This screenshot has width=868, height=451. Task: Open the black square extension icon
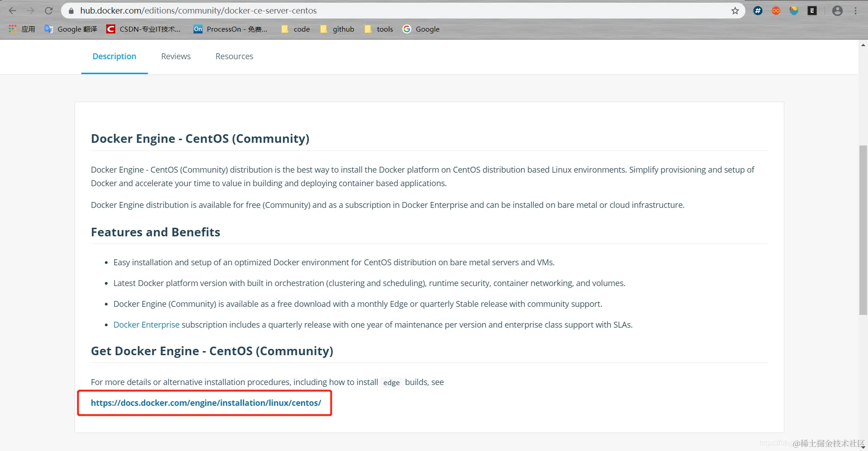[x=812, y=10]
